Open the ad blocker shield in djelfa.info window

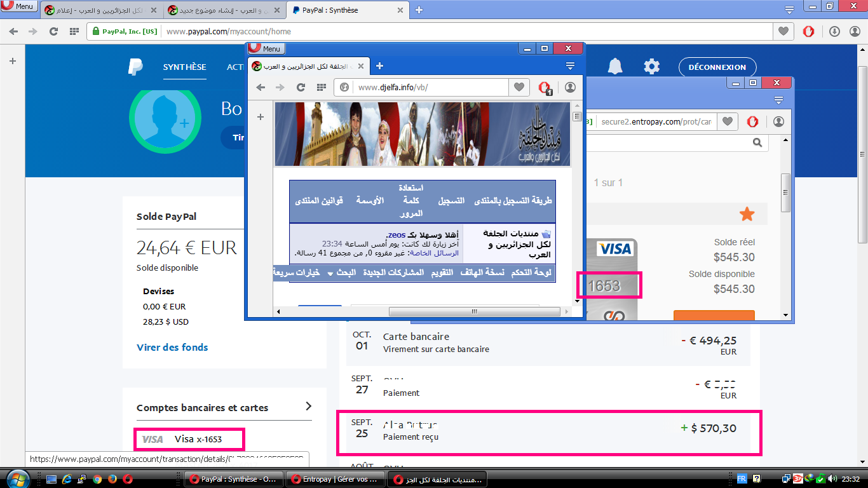click(x=545, y=88)
